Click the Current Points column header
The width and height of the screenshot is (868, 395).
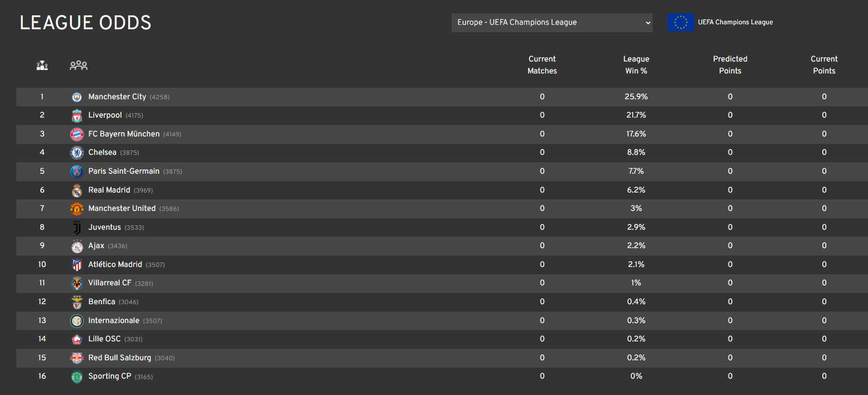[824, 65]
